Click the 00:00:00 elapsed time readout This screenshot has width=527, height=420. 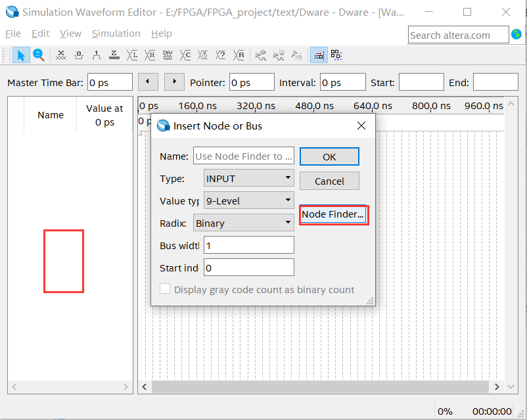[492, 411]
